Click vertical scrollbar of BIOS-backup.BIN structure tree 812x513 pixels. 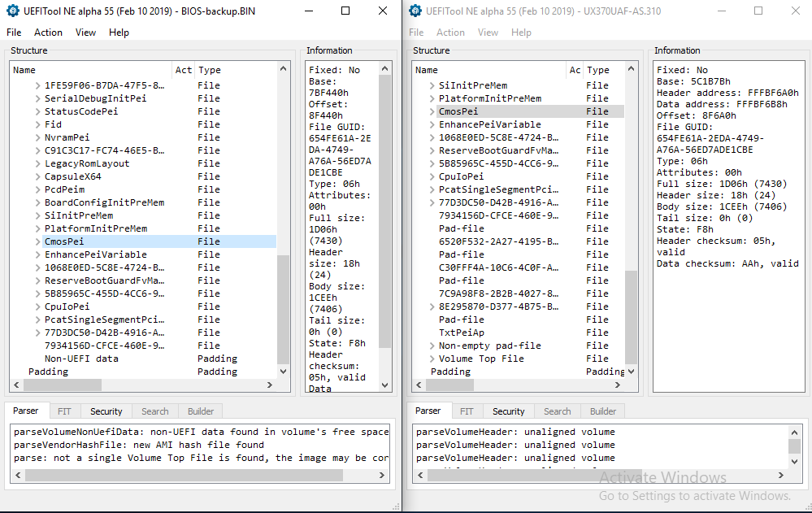point(284,310)
